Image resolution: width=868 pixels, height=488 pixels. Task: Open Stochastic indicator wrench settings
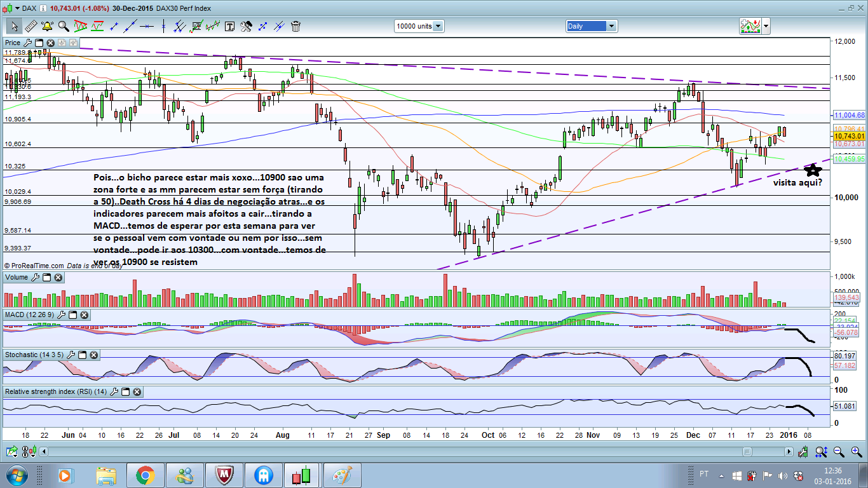point(71,355)
